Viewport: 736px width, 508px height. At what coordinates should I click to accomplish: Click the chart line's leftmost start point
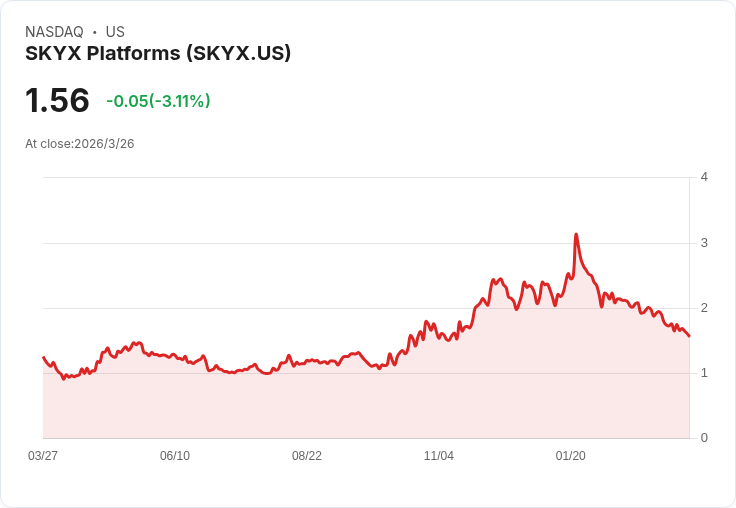click(44, 357)
